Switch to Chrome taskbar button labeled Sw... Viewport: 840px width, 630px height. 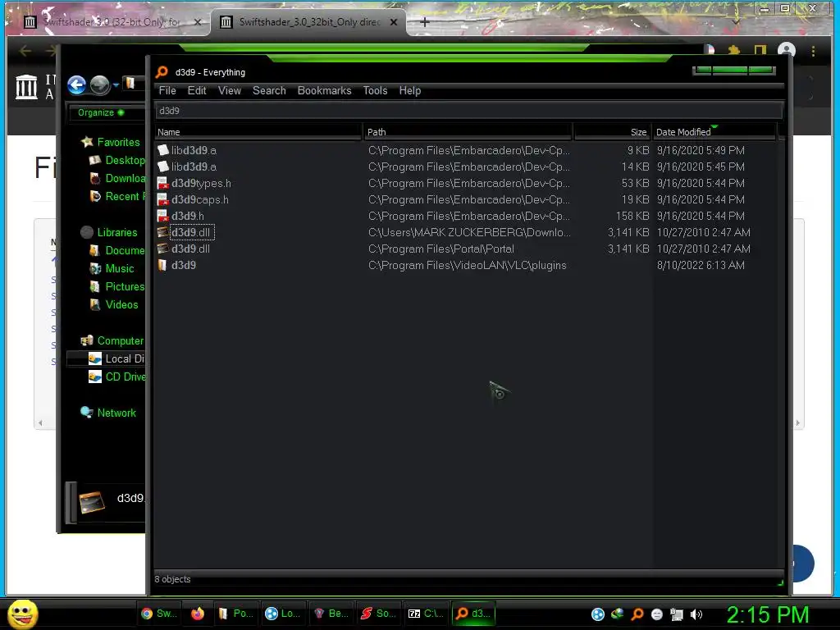point(159,614)
